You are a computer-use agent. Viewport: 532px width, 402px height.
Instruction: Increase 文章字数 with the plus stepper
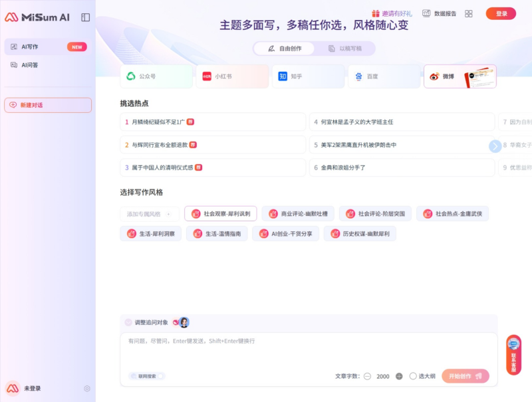(x=398, y=375)
